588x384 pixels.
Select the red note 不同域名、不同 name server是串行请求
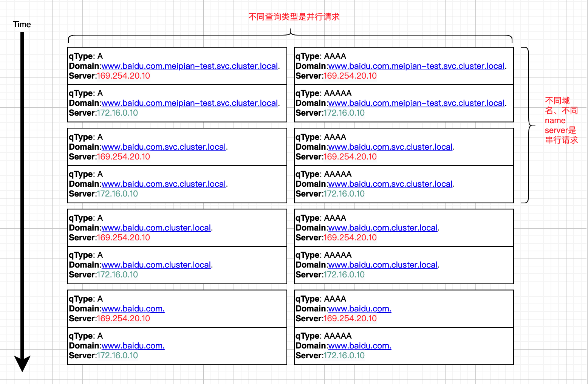click(561, 121)
